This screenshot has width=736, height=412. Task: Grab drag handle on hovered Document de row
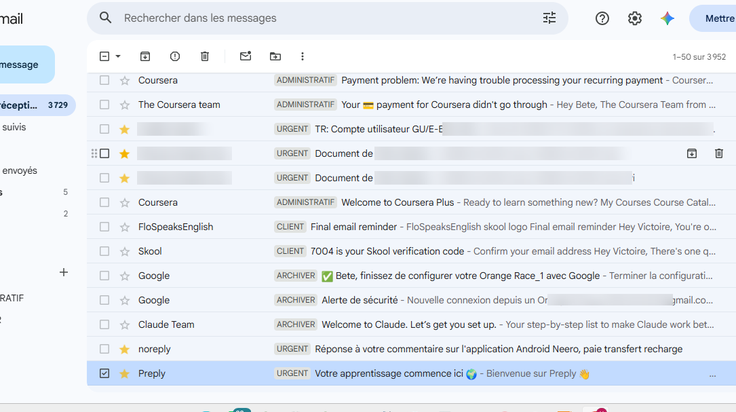[x=94, y=153]
